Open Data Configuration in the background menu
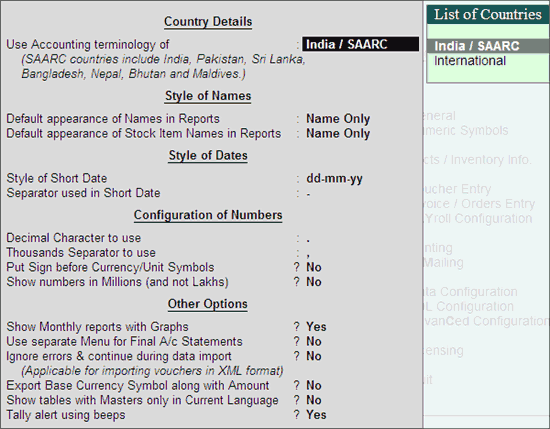 click(x=471, y=292)
